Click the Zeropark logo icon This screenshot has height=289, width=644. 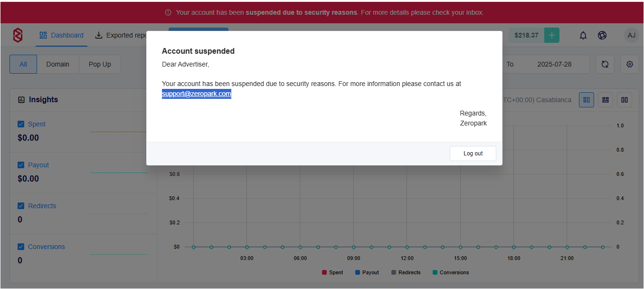click(18, 35)
